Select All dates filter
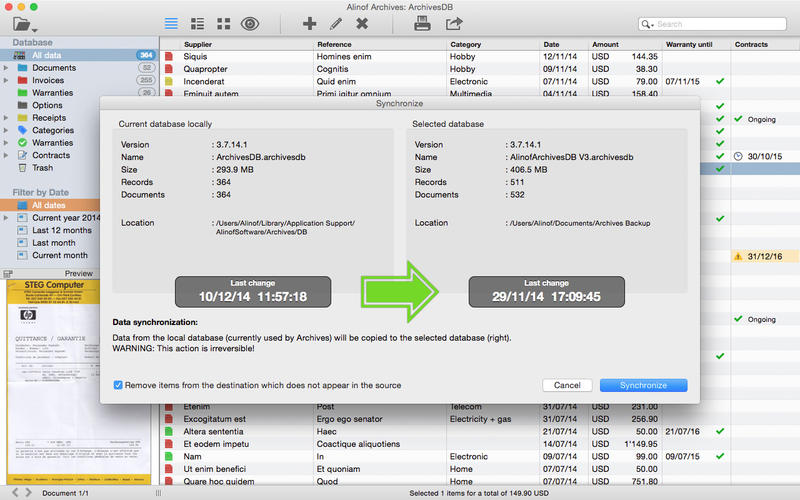The height and width of the screenshot is (500, 800). [50, 205]
